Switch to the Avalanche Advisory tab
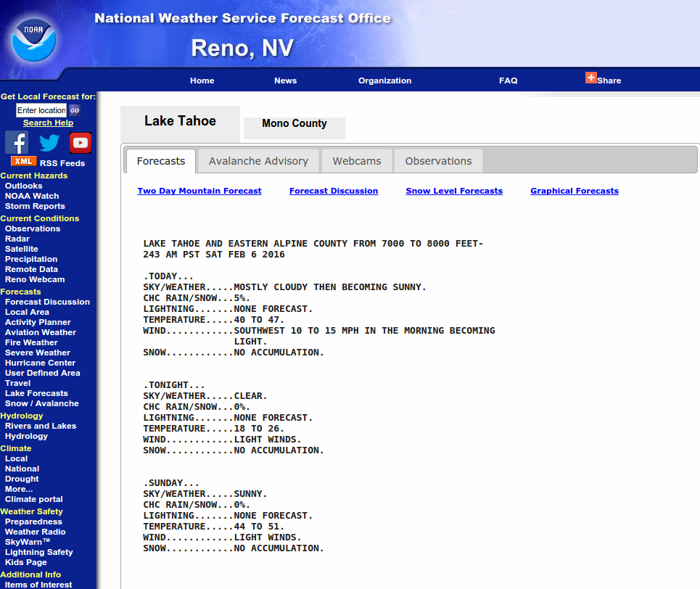Screen dimensions: 700x589 258,161
